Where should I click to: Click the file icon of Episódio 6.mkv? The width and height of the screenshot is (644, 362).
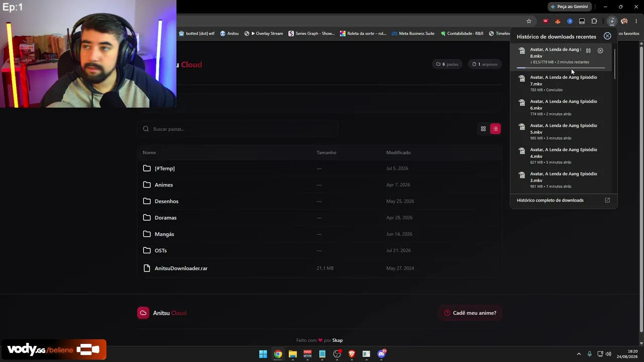tap(522, 103)
